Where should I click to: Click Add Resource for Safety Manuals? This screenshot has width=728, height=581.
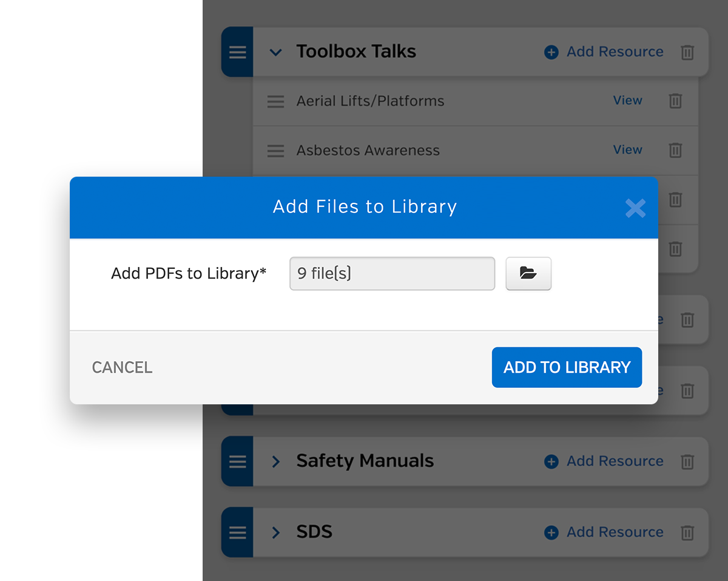604,461
